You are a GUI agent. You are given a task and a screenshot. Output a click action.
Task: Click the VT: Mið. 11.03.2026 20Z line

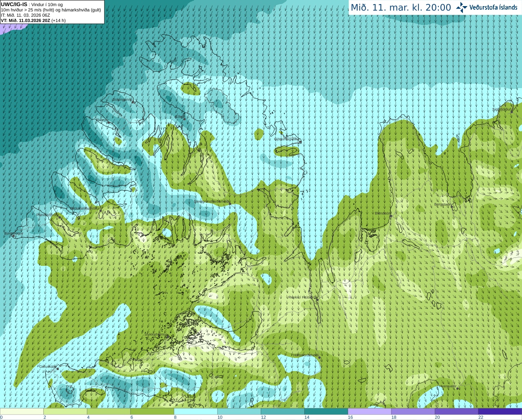tap(33, 20)
